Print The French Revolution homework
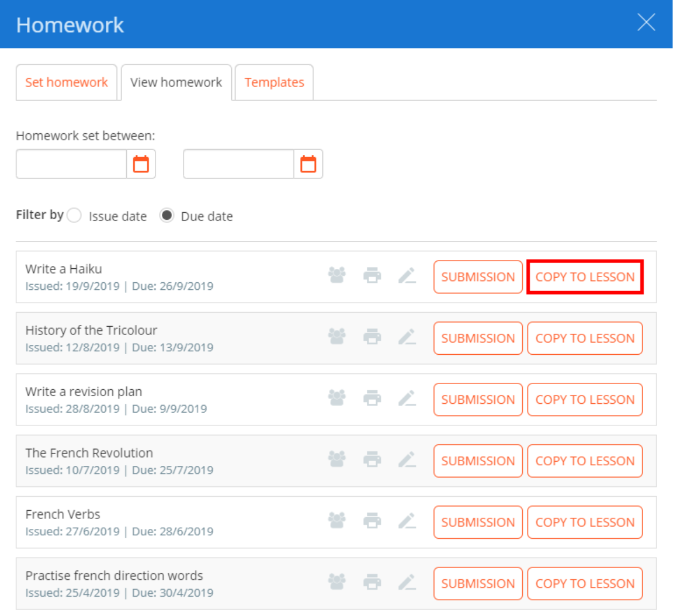This screenshot has width=673, height=616. [372, 459]
